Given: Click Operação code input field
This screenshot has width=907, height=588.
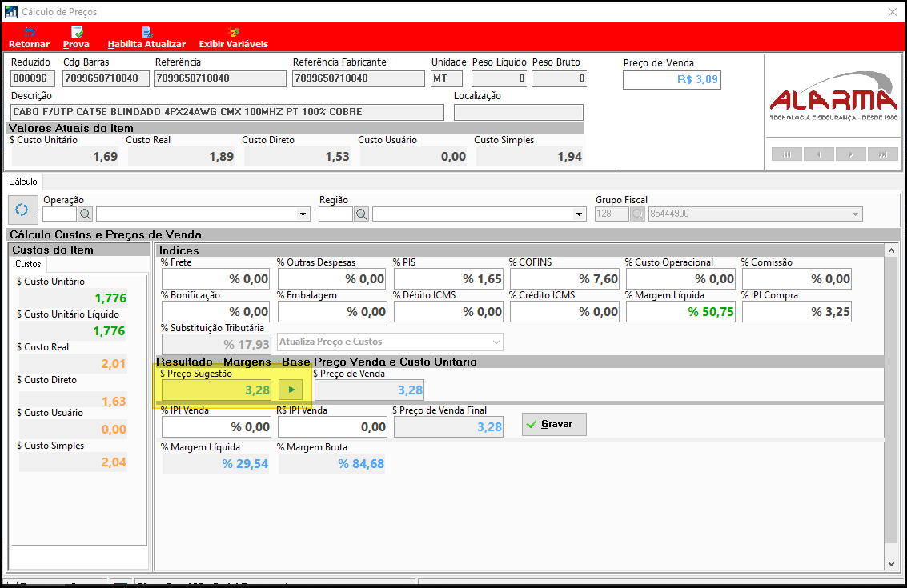Looking at the screenshot, I should coord(59,214).
